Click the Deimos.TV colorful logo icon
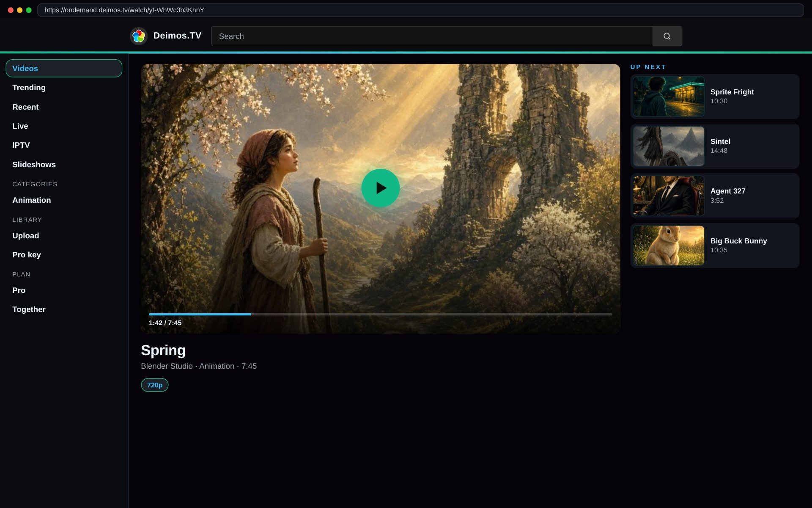812x508 pixels. pyautogui.click(x=138, y=36)
